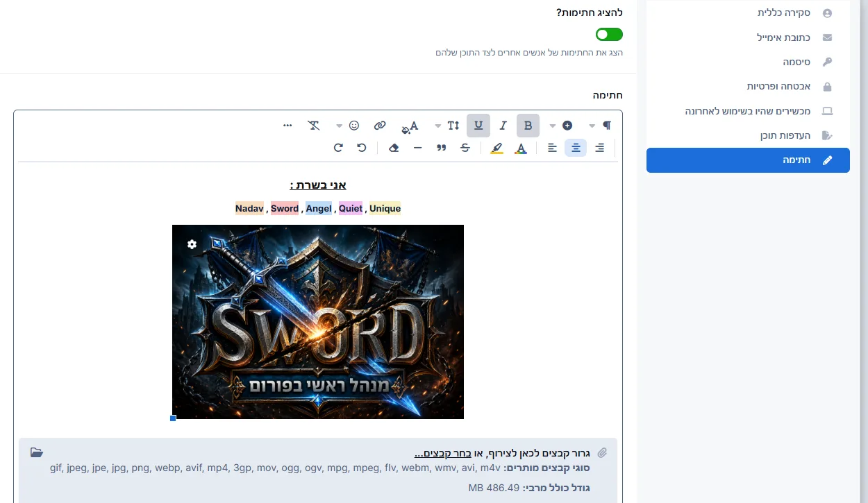The height and width of the screenshot is (503, 868).
Task: Click the paperclip attachment icon
Action: point(602,453)
